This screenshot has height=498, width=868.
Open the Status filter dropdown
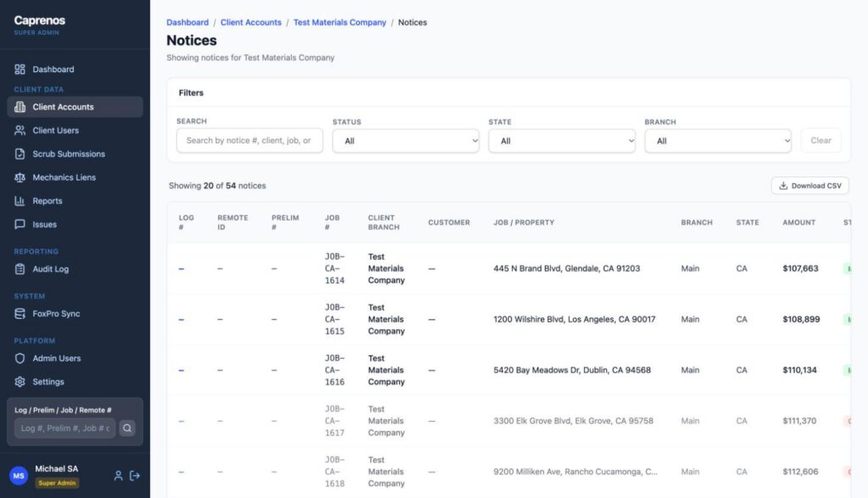click(x=406, y=141)
